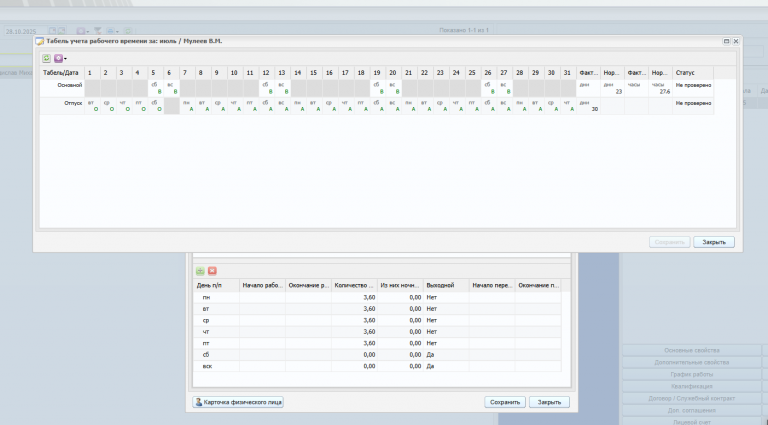Click column header for day 10
768x425 pixels.
235,72
